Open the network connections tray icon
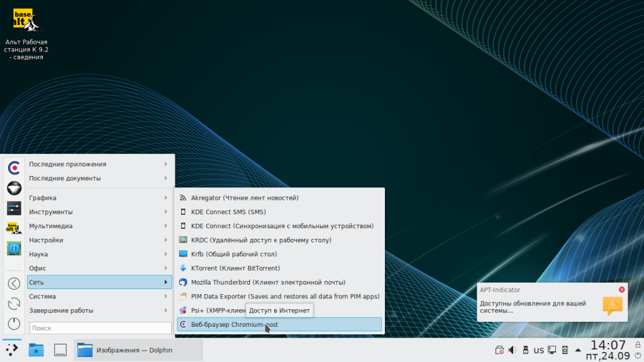 pyautogui.click(x=552, y=350)
